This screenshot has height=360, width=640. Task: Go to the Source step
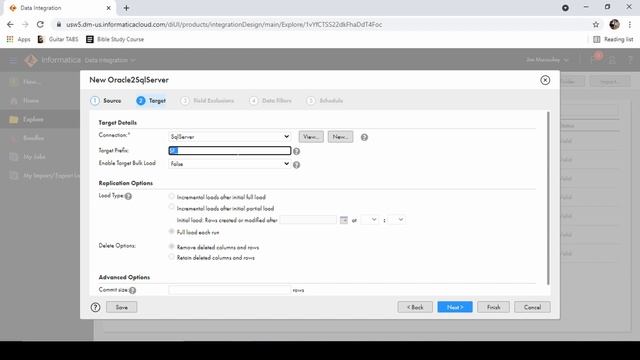[106, 100]
